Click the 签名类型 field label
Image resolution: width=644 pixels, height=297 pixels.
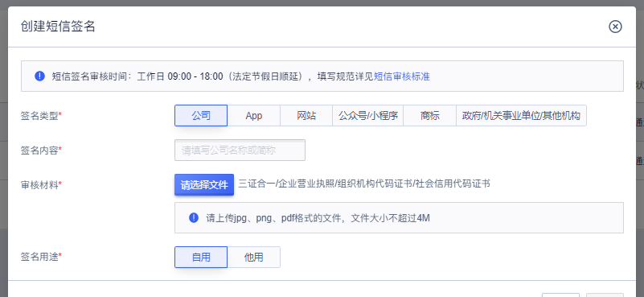tap(41, 116)
